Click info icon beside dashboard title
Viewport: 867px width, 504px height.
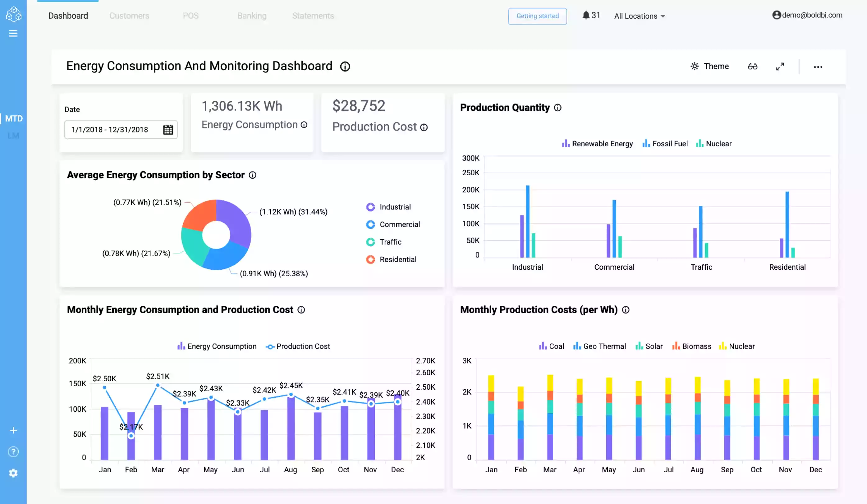(x=345, y=66)
